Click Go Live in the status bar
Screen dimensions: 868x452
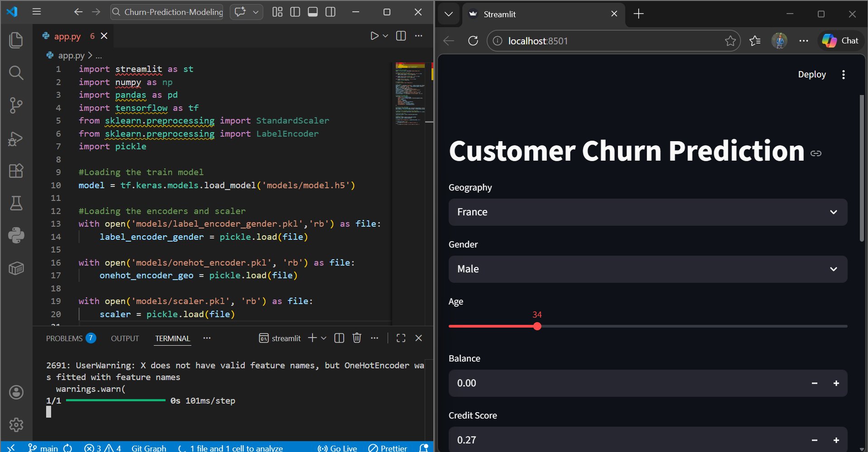point(337,448)
